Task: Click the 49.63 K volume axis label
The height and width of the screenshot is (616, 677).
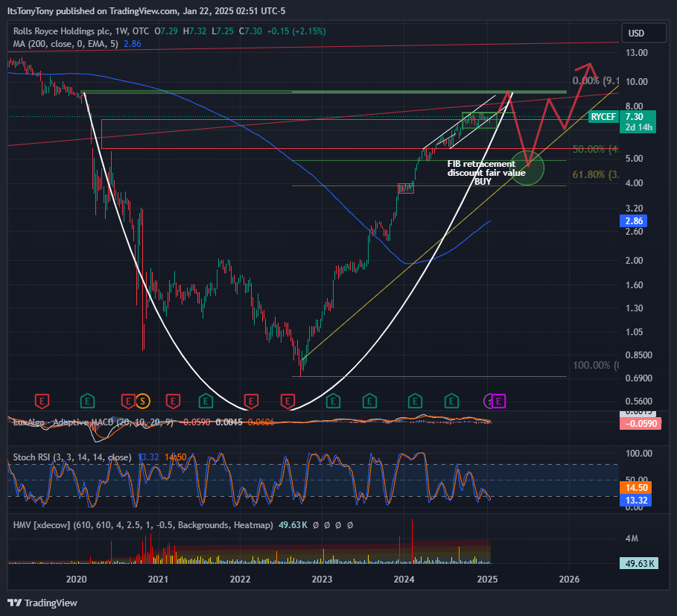Action: pyautogui.click(x=639, y=563)
